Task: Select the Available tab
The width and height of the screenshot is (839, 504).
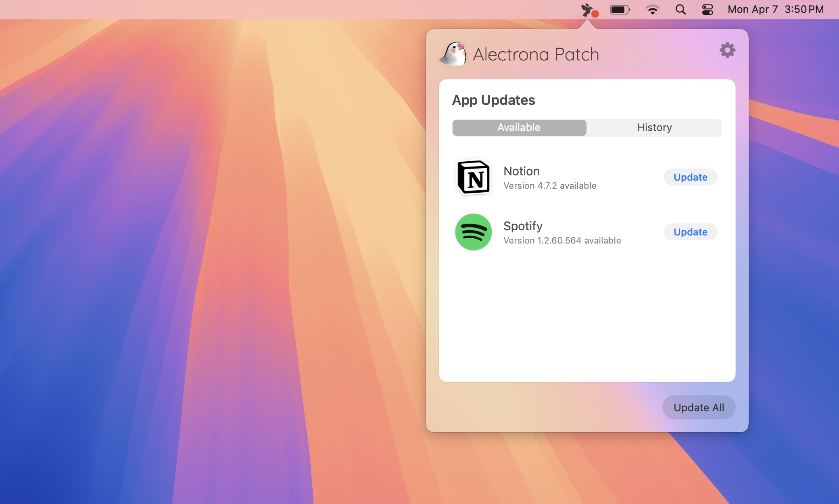Action: 519,127
